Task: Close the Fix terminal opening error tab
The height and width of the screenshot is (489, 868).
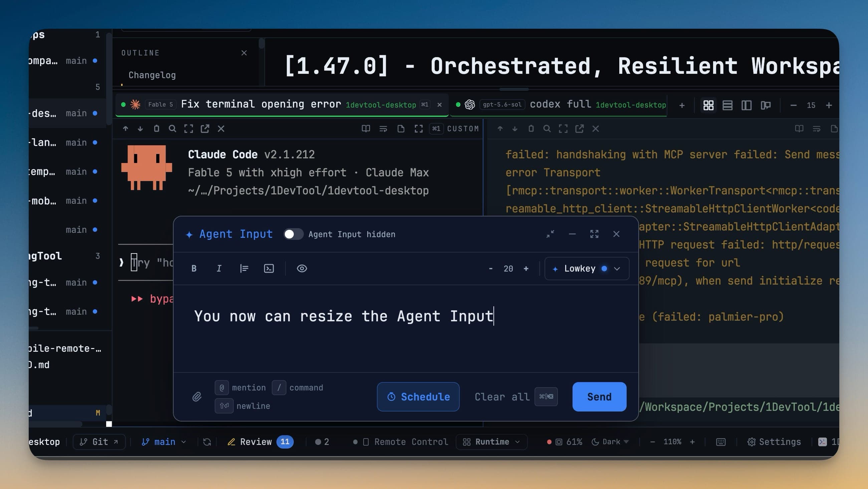Action: pos(439,105)
